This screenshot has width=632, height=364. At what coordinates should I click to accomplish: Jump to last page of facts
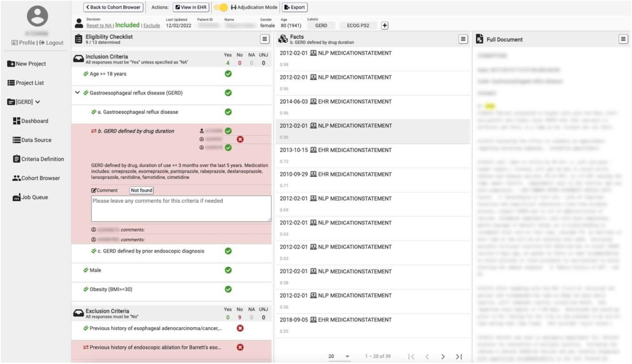click(x=459, y=356)
